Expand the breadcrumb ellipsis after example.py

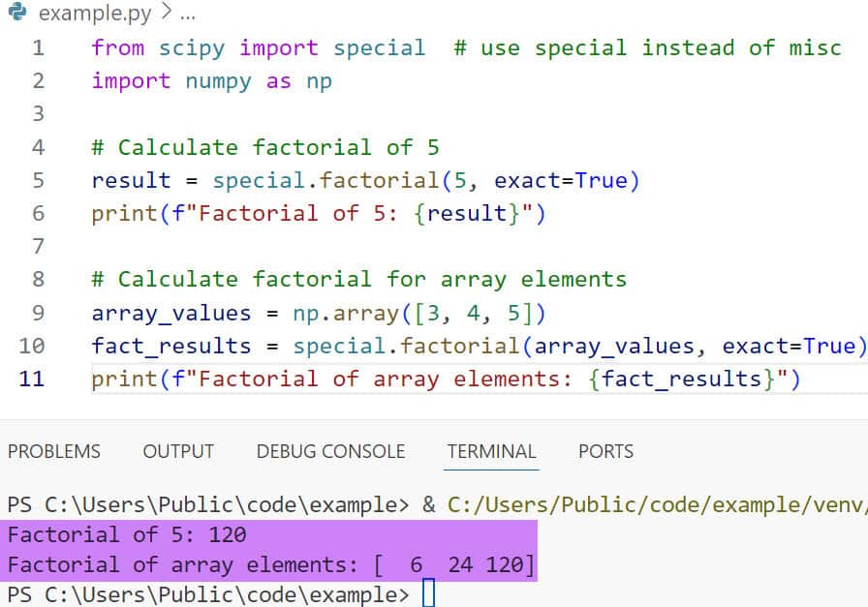(187, 15)
